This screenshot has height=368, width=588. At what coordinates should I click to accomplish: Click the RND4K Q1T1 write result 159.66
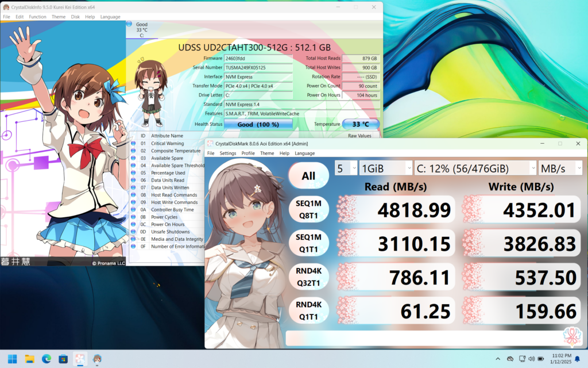click(x=521, y=311)
